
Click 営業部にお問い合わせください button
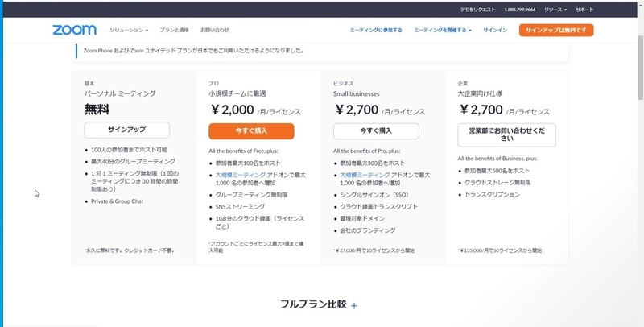507,135
